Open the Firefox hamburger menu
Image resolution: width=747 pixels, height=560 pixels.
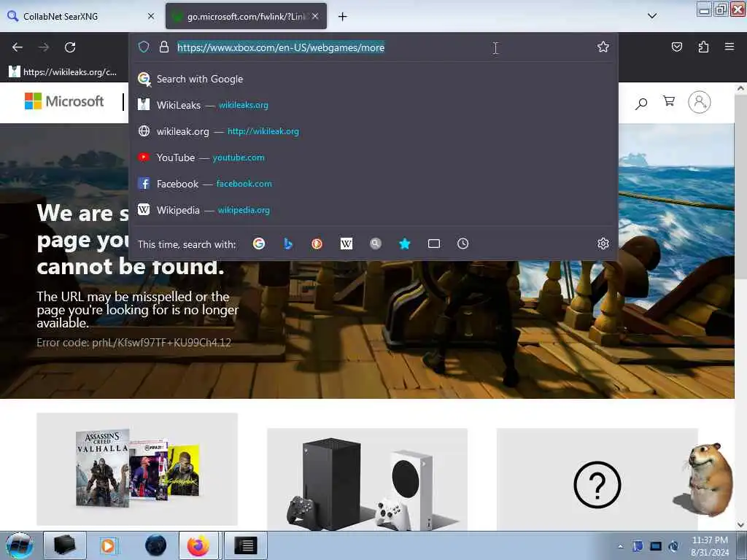coord(729,47)
